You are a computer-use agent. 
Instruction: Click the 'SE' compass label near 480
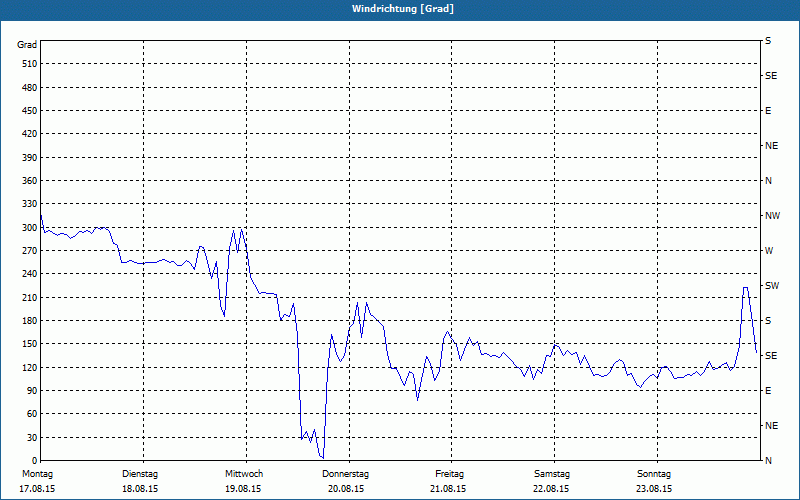coord(771,76)
